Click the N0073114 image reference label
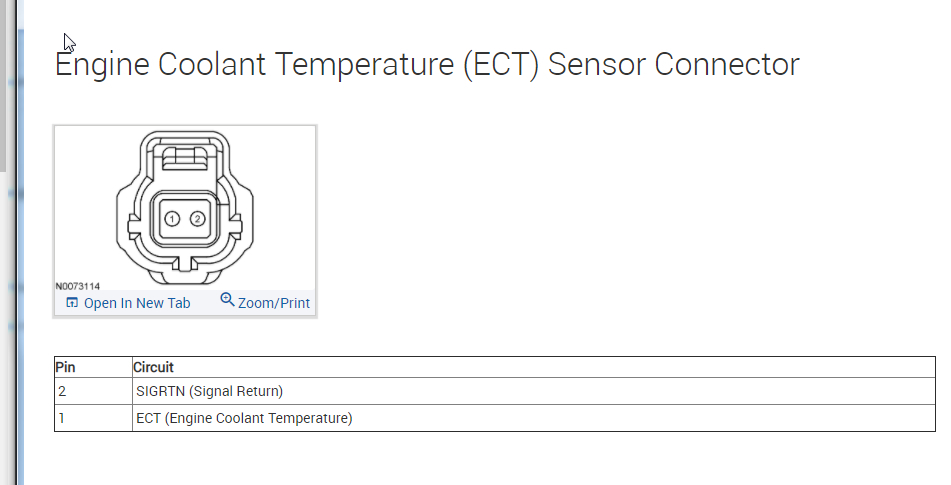Image resolution: width=951 pixels, height=485 pixels. 78,287
